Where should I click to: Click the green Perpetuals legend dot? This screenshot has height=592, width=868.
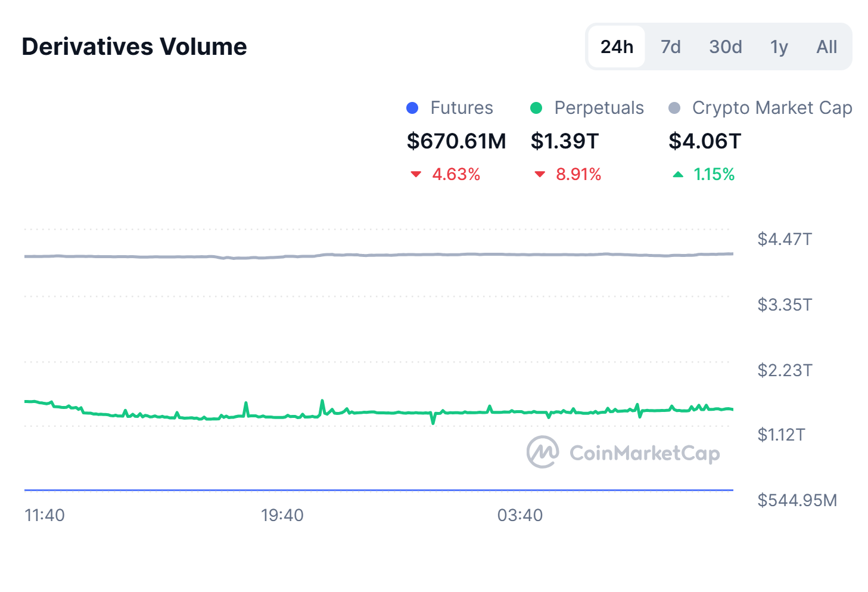coord(537,108)
